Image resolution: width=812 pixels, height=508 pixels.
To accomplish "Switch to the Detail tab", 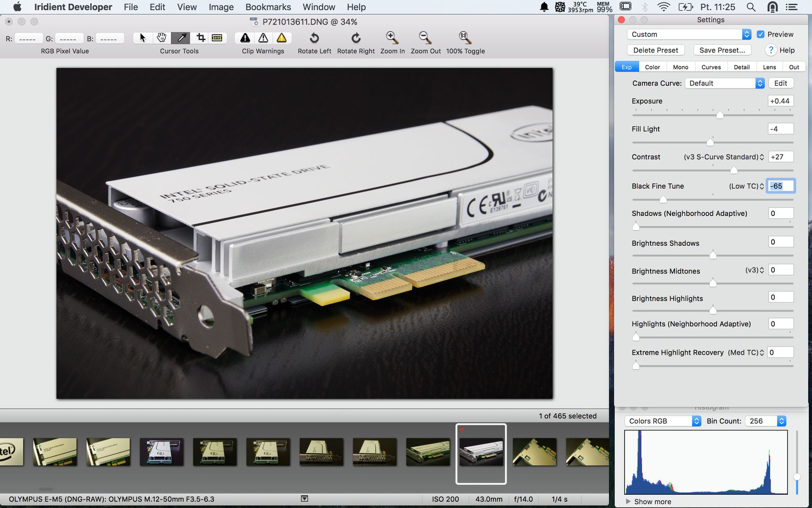I will click(742, 67).
